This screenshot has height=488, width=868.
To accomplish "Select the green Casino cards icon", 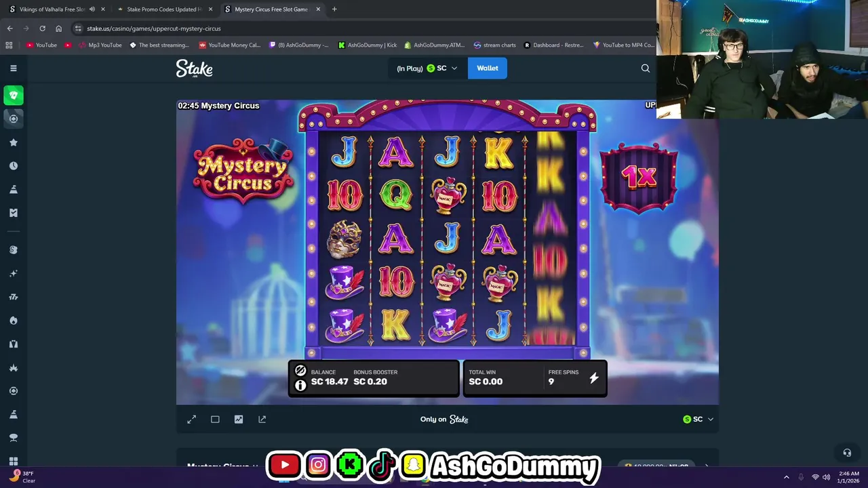I will click(x=13, y=95).
